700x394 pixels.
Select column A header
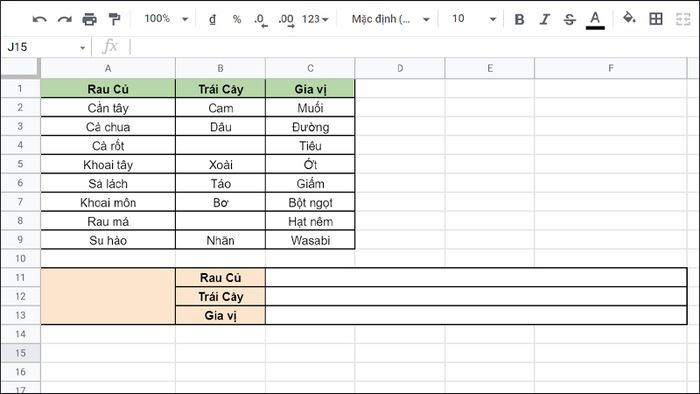(x=108, y=68)
